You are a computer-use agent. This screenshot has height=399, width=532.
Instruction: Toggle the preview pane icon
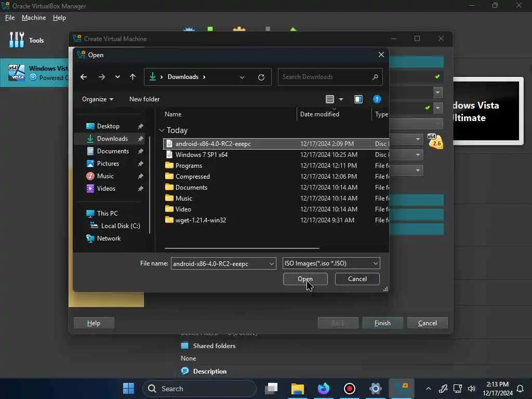[x=358, y=99]
